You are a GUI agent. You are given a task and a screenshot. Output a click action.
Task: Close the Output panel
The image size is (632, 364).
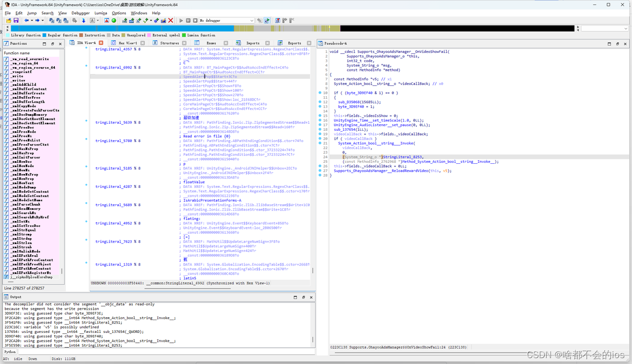311,297
